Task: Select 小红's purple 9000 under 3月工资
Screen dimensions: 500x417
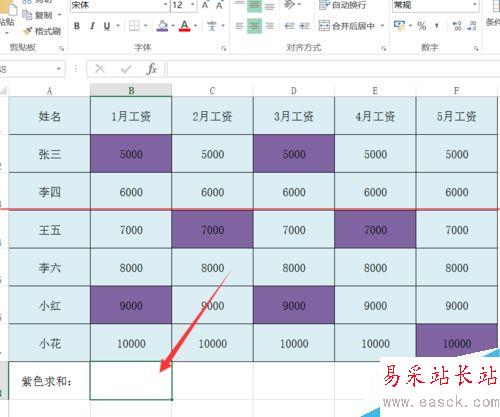Action: point(294,305)
